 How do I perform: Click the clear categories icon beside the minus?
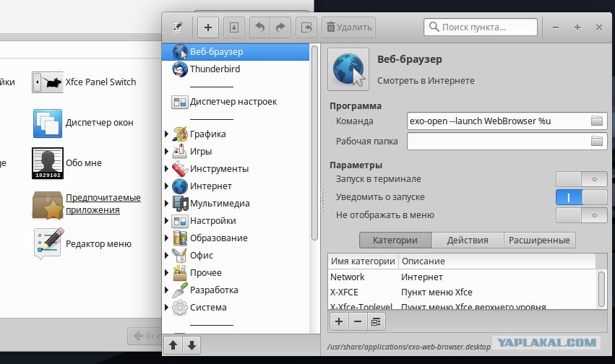(x=376, y=321)
